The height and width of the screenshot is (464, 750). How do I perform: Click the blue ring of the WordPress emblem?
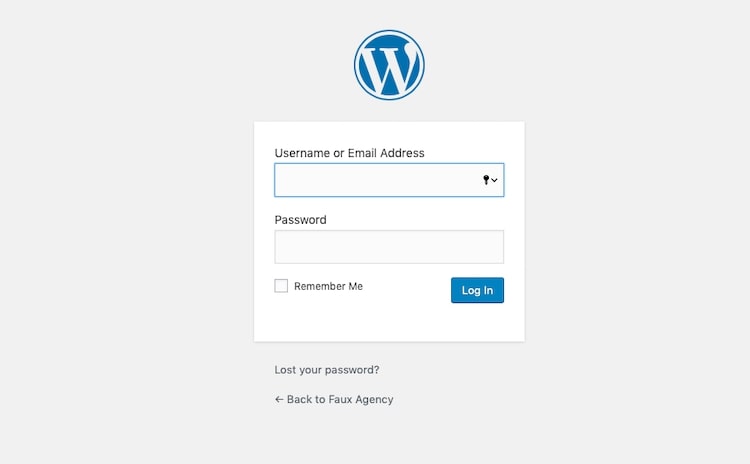389,33
